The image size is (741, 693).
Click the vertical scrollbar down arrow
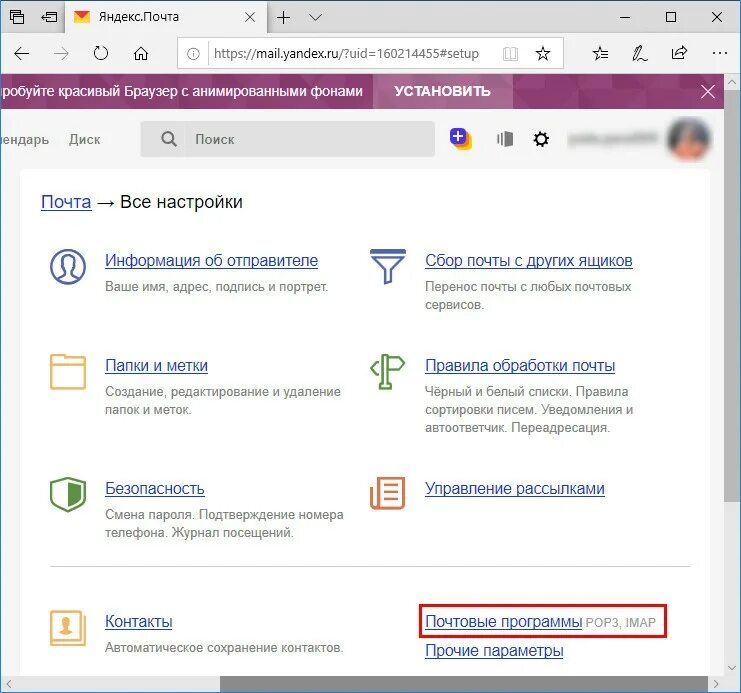732,668
